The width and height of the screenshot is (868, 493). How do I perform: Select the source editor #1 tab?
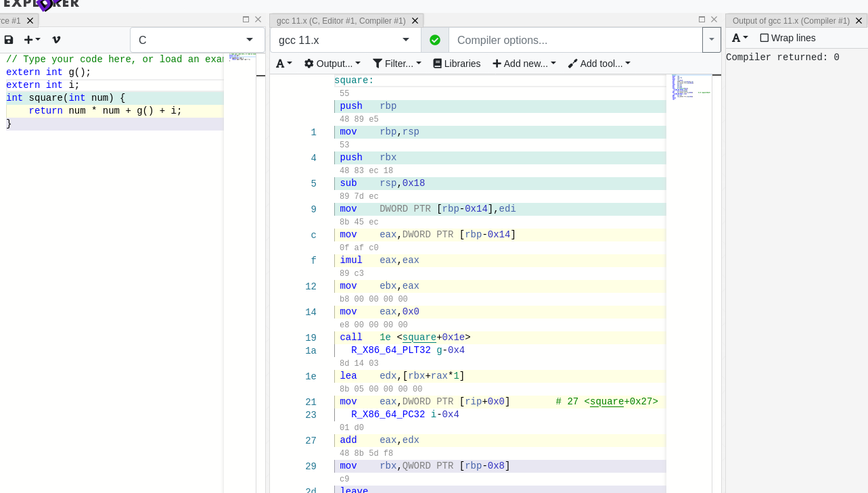click(x=12, y=21)
